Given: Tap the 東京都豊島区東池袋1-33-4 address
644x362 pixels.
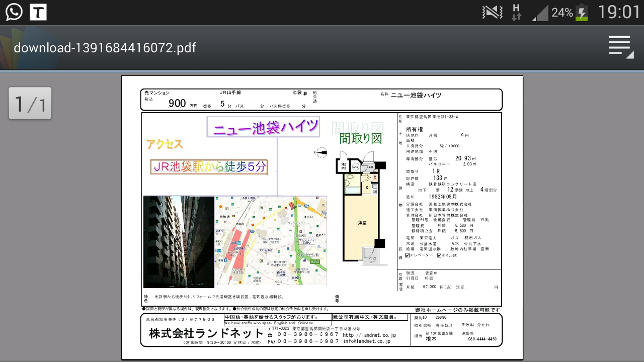Looking at the screenshot, I should point(432,117).
